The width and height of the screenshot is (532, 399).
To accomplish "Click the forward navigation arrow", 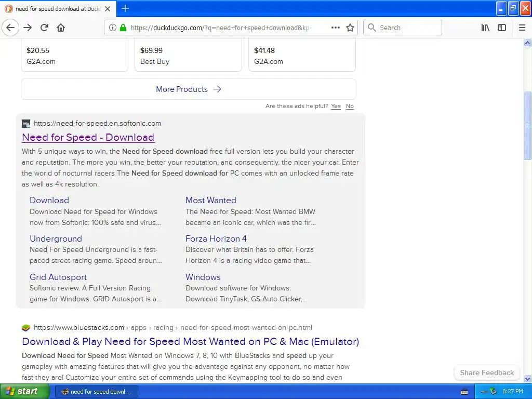I will 28,28.
